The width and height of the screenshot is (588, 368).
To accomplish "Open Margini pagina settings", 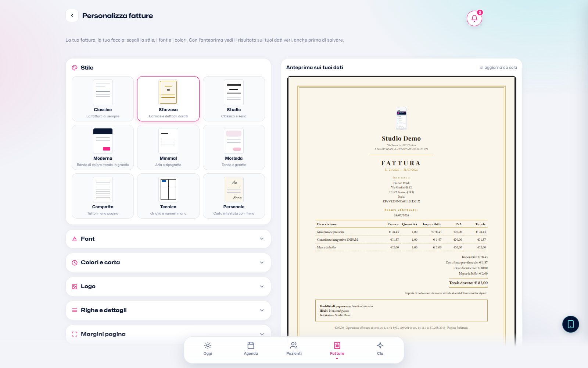I will [168, 334].
